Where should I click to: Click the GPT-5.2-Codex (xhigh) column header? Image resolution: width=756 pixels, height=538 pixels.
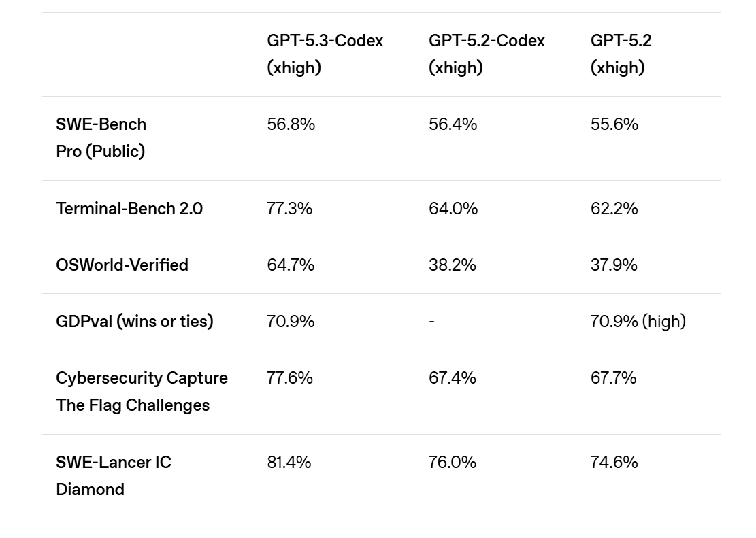(487, 54)
